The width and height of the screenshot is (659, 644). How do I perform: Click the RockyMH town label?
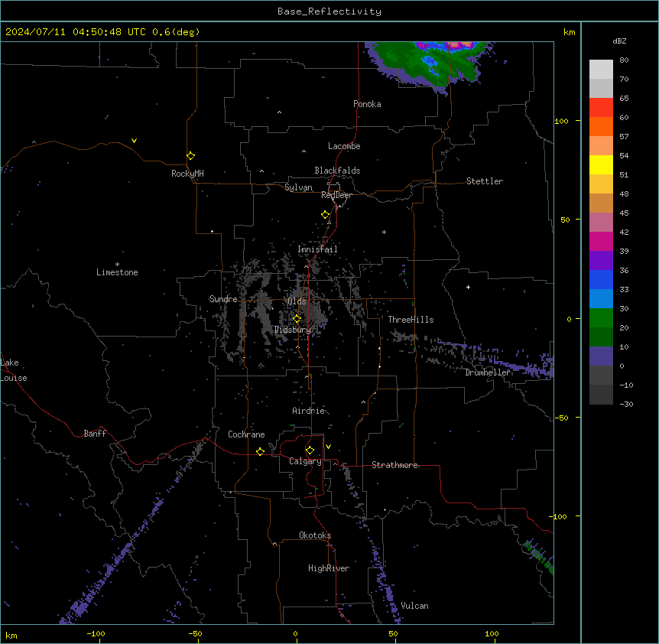[187, 173]
